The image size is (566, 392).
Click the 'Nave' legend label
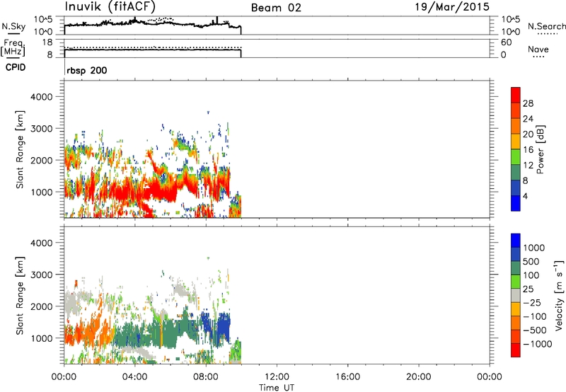(x=538, y=49)
